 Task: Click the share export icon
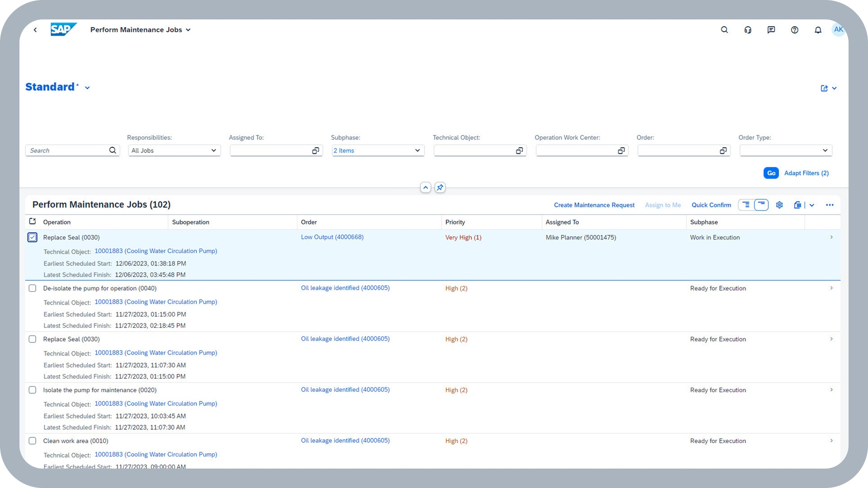coord(824,88)
